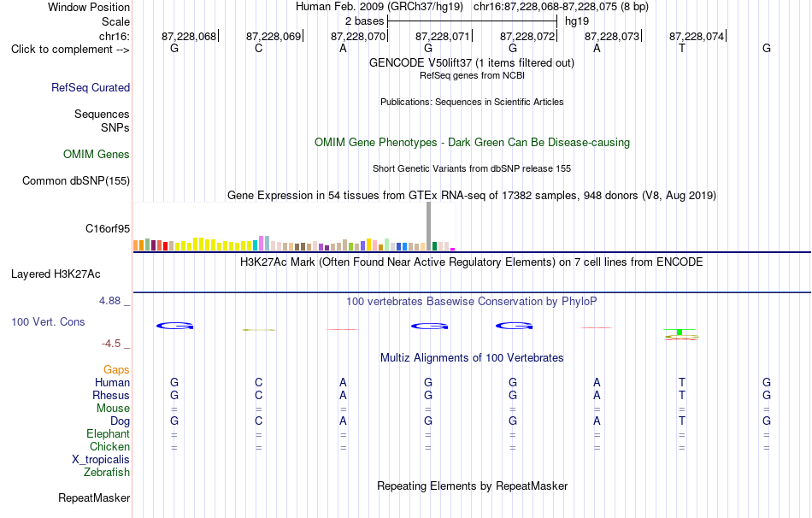812x518 pixels.
Task: Select the X_tropicalis species row label
Action: [101, 460]
